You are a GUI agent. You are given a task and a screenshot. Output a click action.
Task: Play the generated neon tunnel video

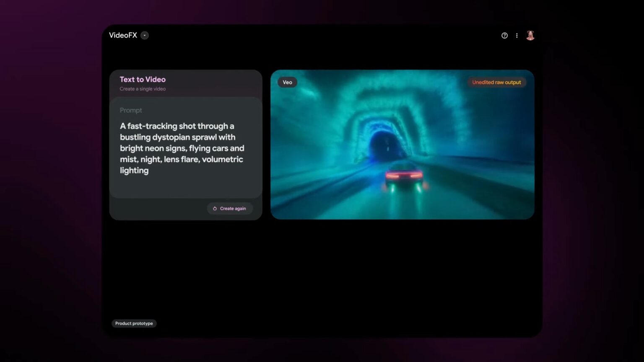pos(402,145)
